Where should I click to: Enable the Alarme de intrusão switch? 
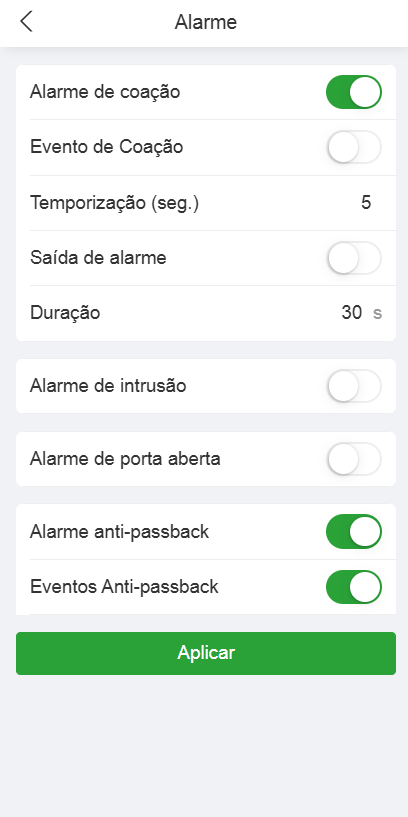tap(354, 386)
